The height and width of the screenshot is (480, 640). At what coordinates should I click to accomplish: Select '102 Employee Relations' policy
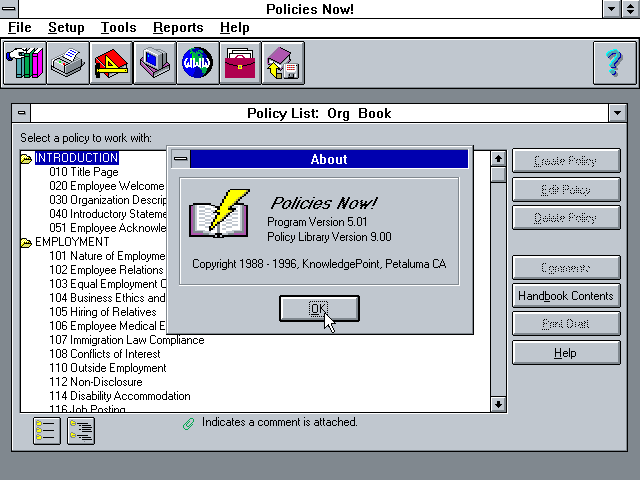[106, 270]
